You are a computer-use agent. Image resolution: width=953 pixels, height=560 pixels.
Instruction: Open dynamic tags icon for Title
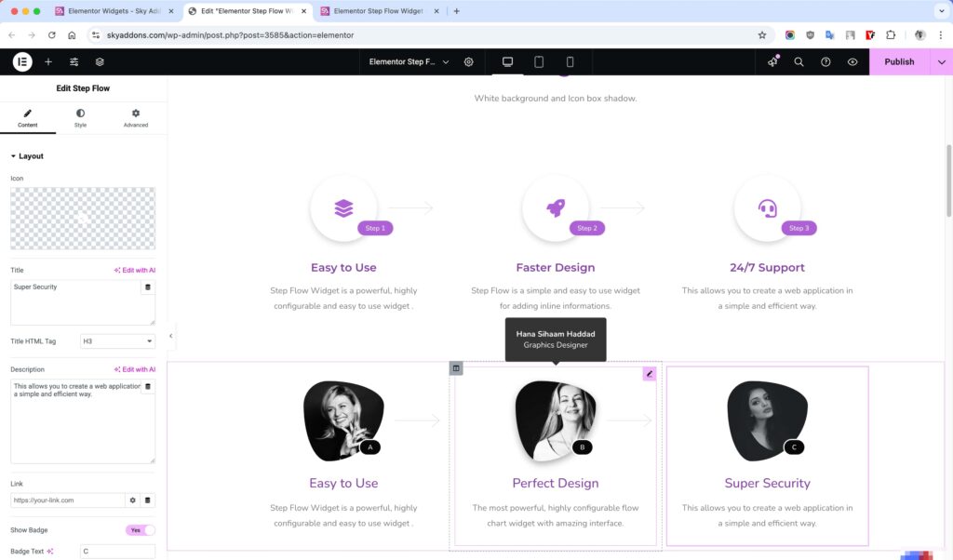[148, 287]
